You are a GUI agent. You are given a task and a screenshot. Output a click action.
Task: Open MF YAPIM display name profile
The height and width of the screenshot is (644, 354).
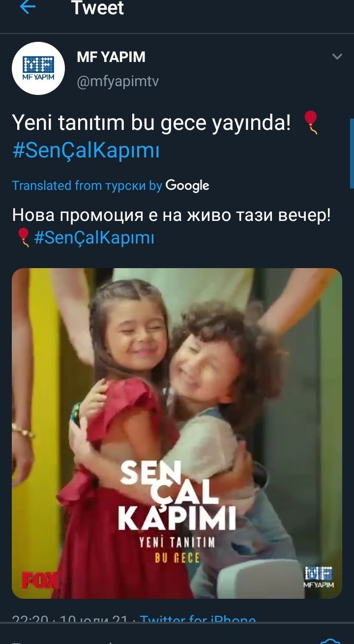(111, 57)
